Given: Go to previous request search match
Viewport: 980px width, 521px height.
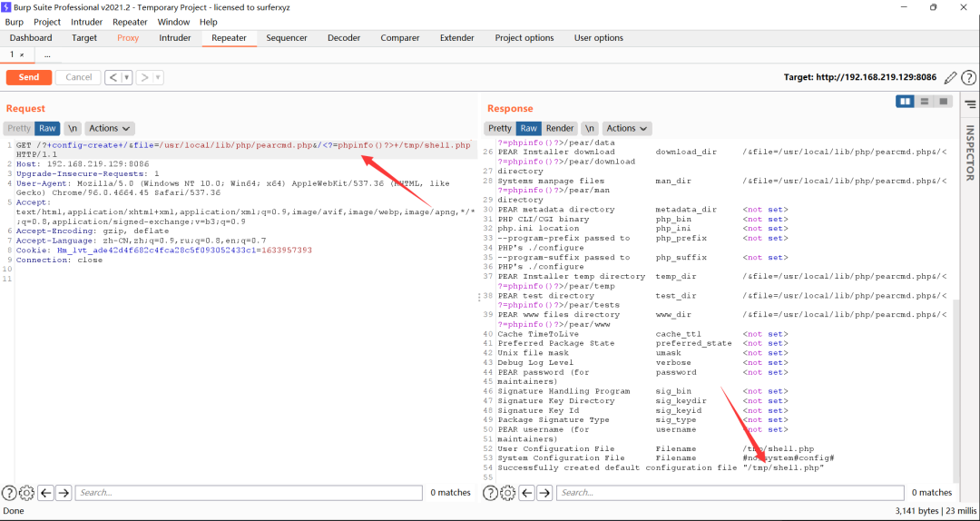Looking at the screenshot, I should [45, 493].
